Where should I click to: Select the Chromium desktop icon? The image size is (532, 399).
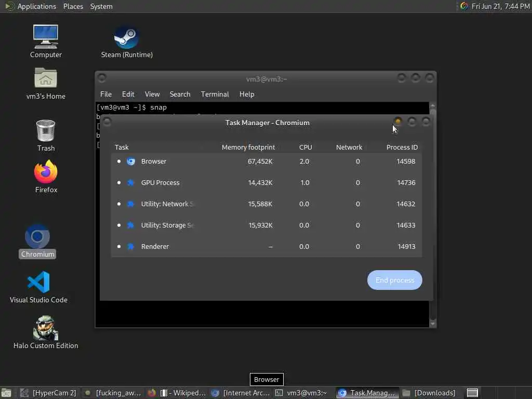pyautogui.click(x=37, y=241)
